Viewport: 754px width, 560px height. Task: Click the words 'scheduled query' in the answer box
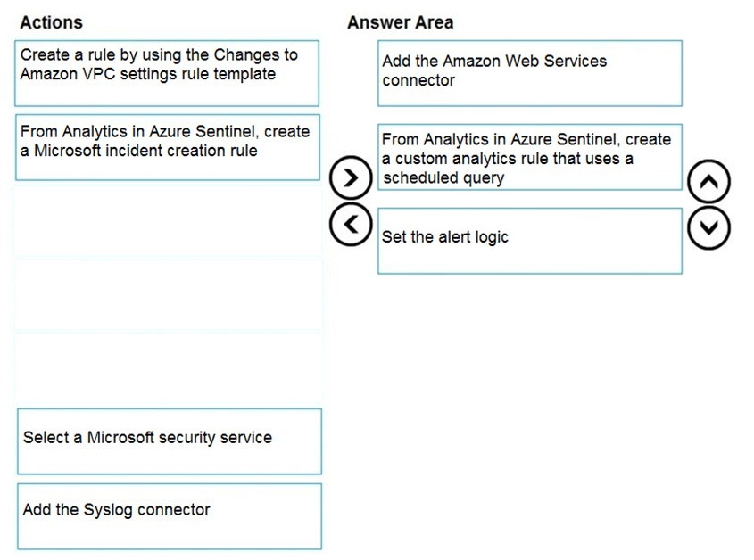pos(443,178)
